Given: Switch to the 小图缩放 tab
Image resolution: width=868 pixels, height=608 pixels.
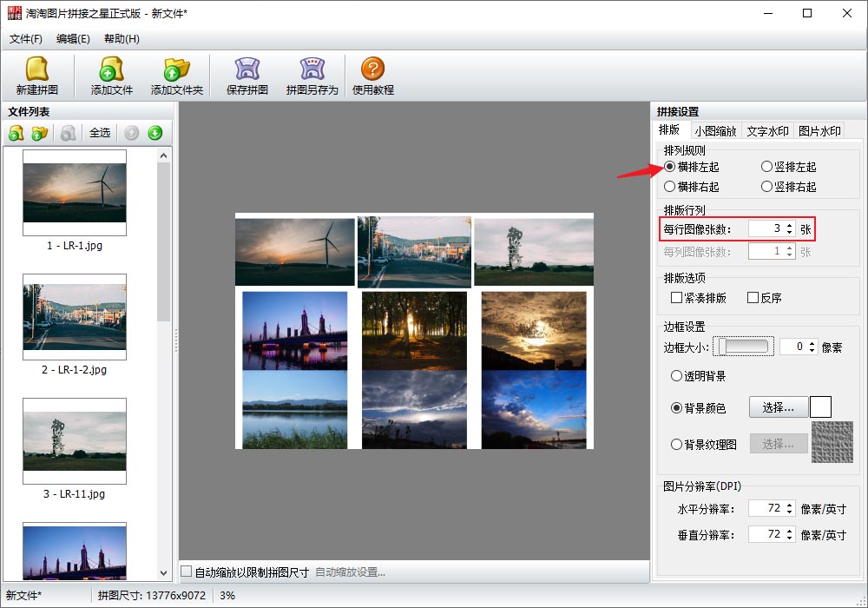Looking at the screenshot, I should pyautogui.click(x=715, y=131).
